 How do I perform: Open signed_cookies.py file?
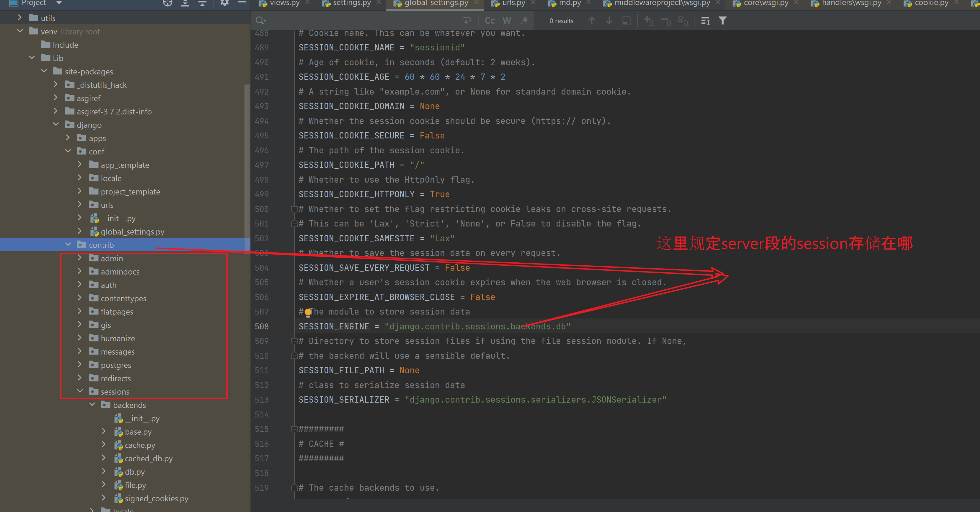156,498
